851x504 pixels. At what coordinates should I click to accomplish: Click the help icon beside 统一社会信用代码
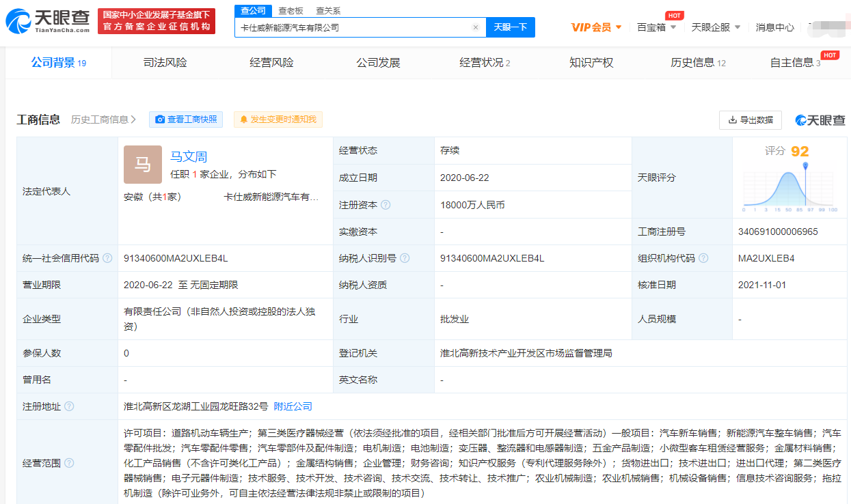108,258
